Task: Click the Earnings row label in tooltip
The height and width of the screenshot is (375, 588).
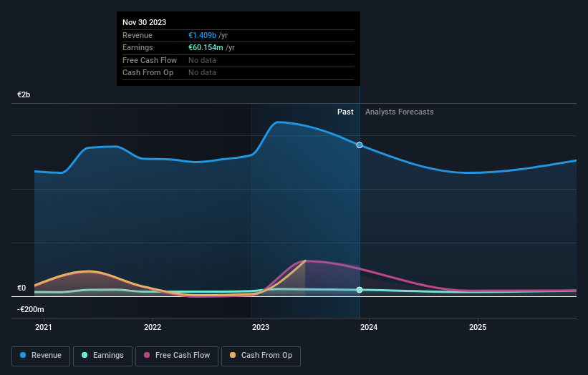Action: (x=138, y=47)
